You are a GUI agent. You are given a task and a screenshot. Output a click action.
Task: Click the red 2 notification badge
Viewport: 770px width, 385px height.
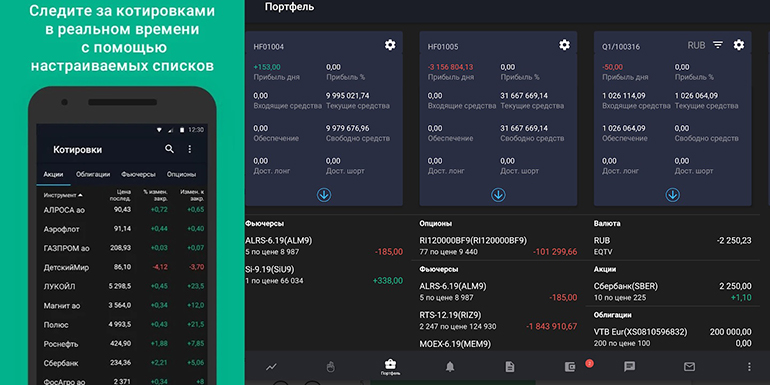click(x=590, y=363)
